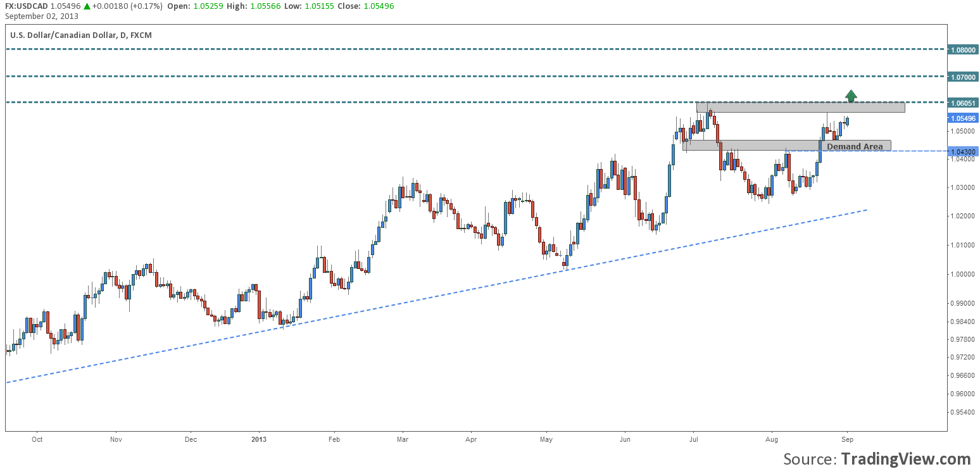Click the 0.97200 price axis label
The height and width of the screenshot is (476, 980).
point(962,358)
